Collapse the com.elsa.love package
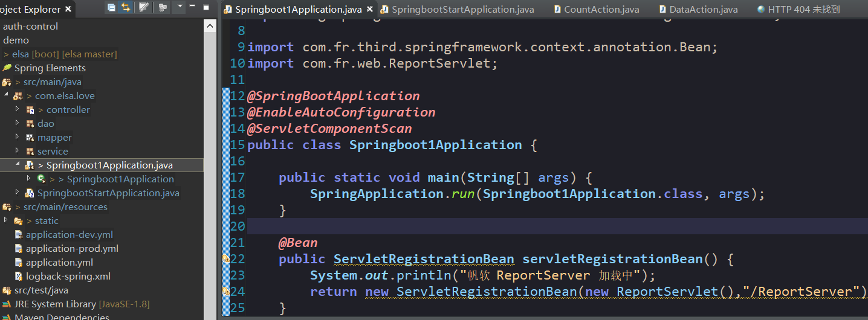This screenshot has width=868, height=320. tap(6, 95)
